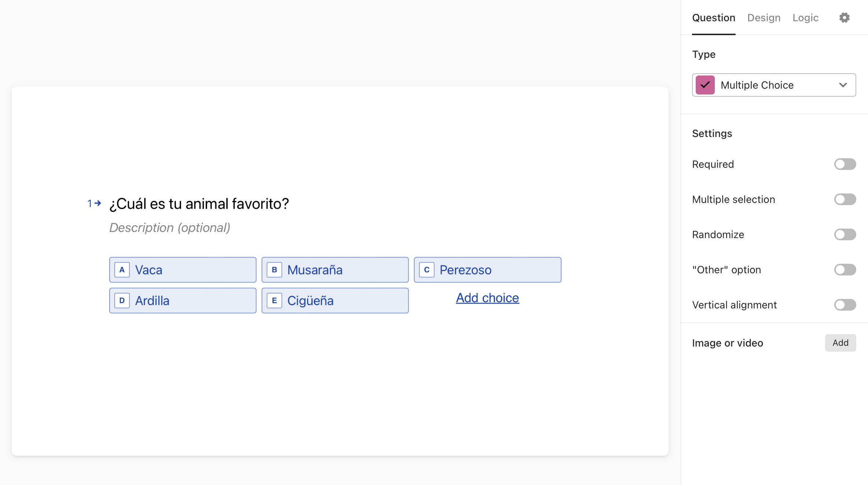The width and height of the screenshot is (868, 485).
Task: Click the question number 1 arrow marker
Action: 94,203
